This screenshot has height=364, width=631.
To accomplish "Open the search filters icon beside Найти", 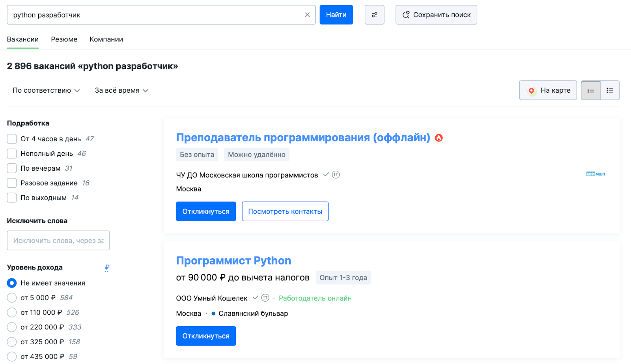I will pos(374,15).
